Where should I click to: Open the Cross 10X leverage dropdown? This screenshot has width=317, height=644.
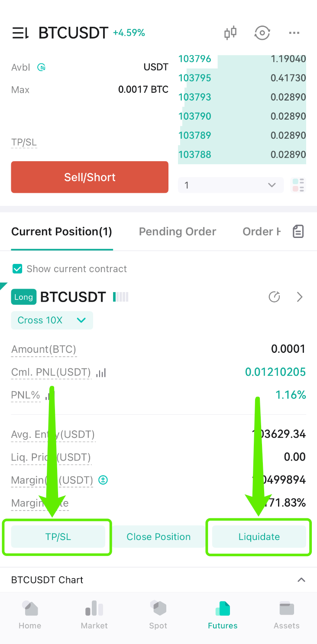(52, 320)
